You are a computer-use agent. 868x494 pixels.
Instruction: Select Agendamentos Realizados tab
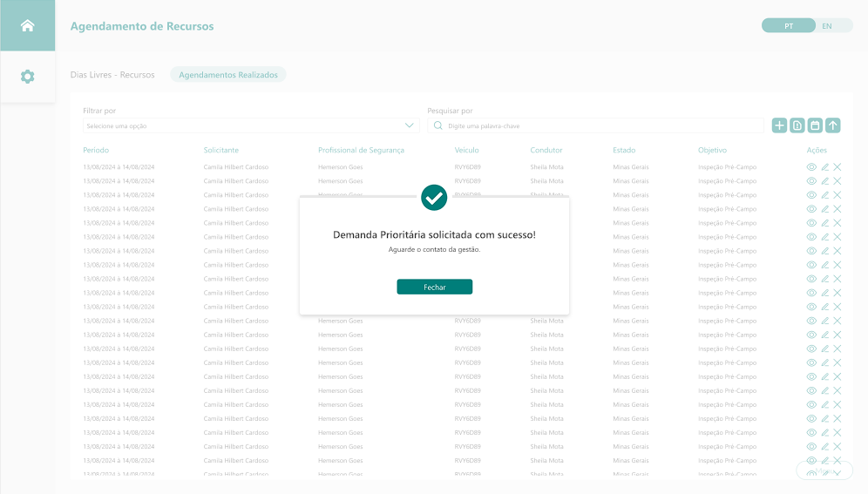coord(228,75)
